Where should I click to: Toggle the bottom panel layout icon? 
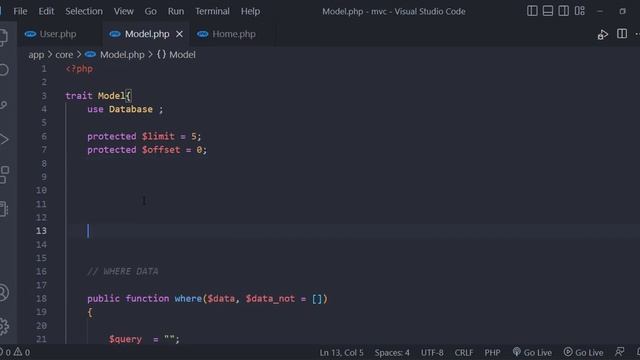tap(548, 11)
